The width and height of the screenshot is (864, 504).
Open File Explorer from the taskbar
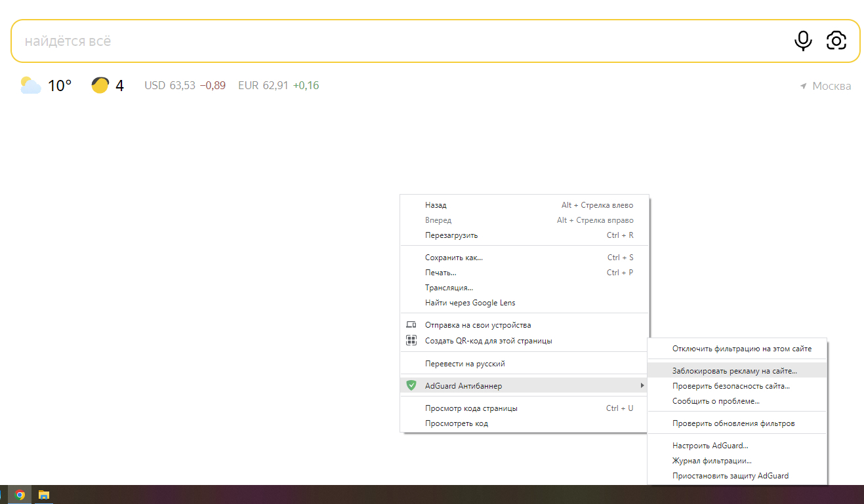44,495
